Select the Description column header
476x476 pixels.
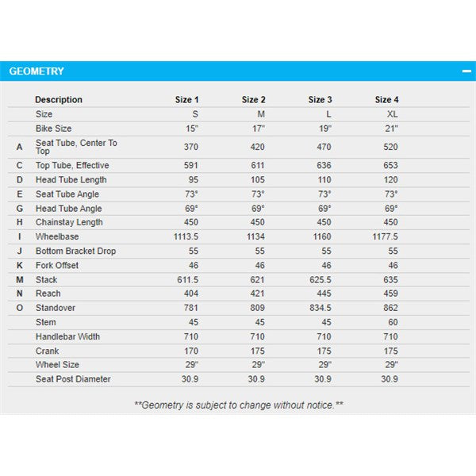point(59,100)
